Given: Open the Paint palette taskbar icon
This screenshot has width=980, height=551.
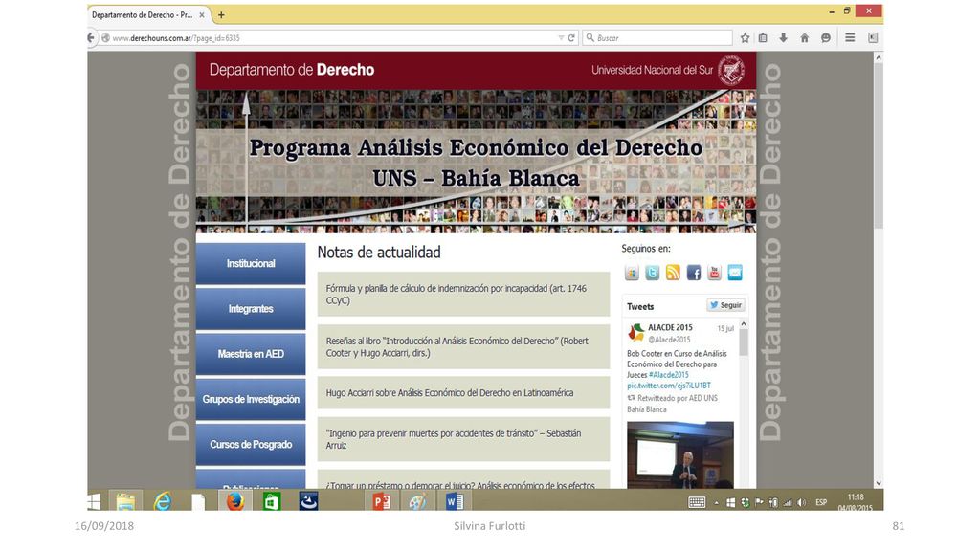Looking at the screenshot, I should coord(418,501).
